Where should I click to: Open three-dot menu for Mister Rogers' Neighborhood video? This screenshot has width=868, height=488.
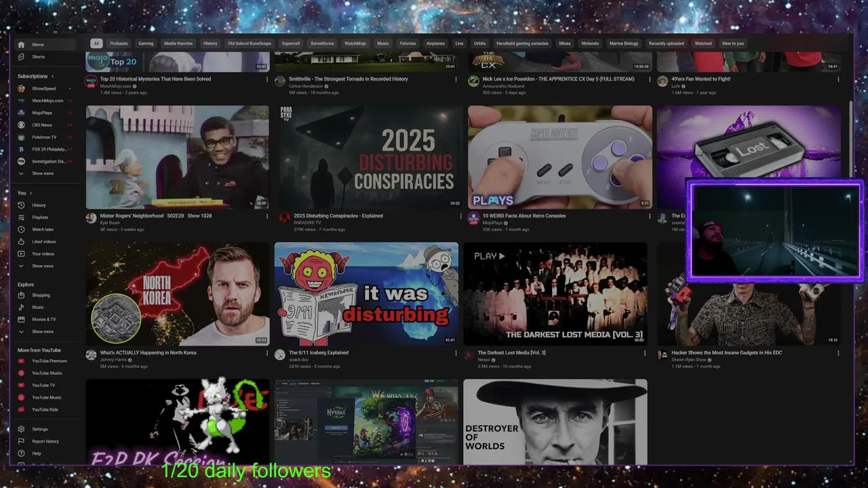(267, 216)
